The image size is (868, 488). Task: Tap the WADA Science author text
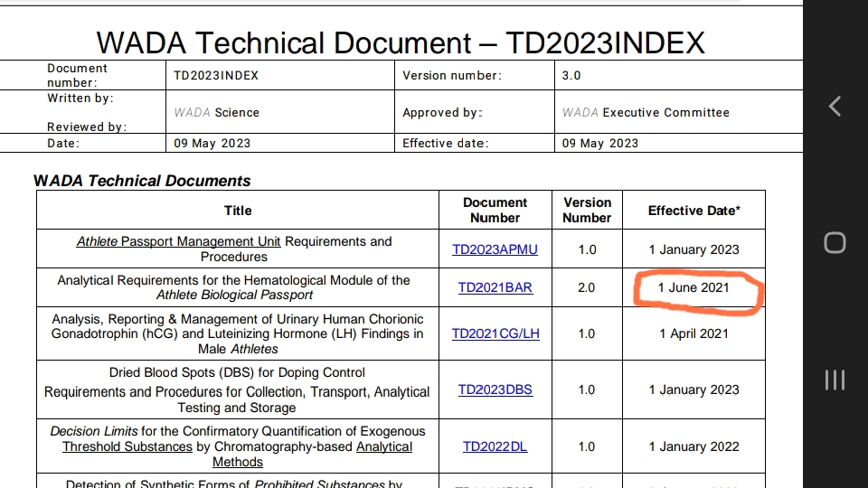(x=217, y=113)
